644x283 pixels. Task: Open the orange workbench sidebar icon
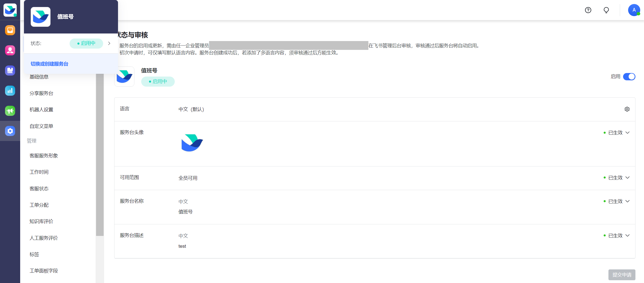10,30
